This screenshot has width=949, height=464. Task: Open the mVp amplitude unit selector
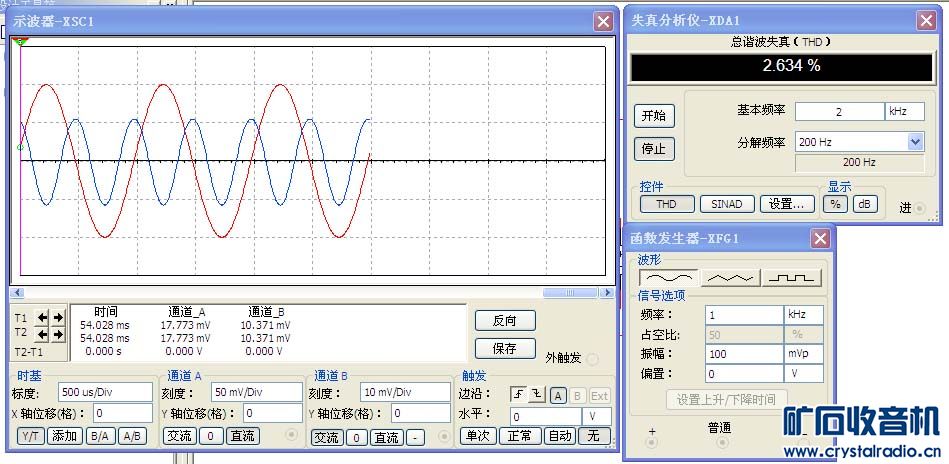click(x=804, y=354)
